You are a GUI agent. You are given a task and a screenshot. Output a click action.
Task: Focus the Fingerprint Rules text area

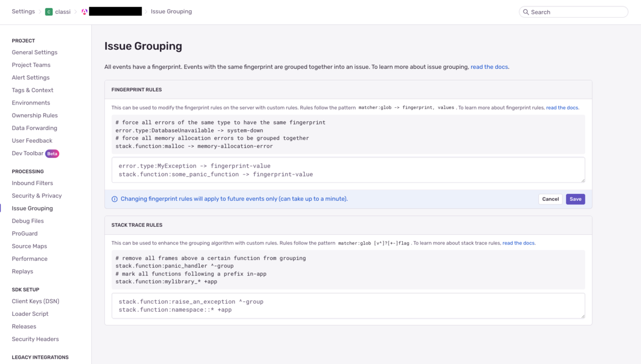coord(348,170)
